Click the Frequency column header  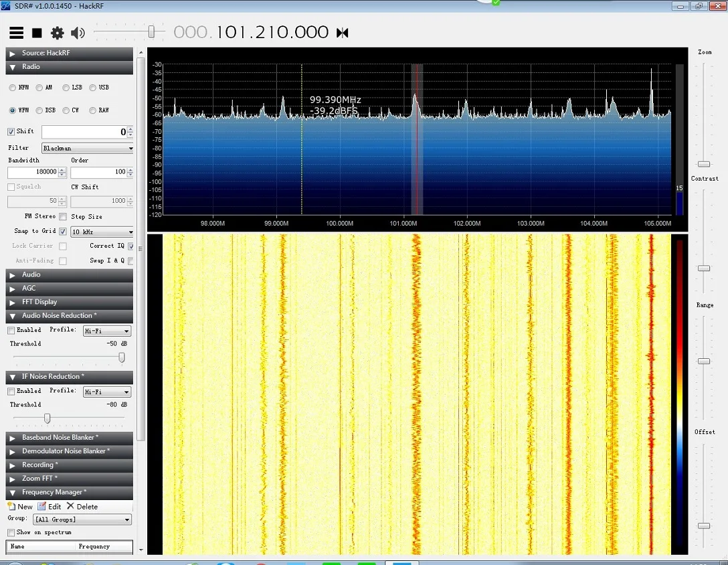click(x=104, y=546)
